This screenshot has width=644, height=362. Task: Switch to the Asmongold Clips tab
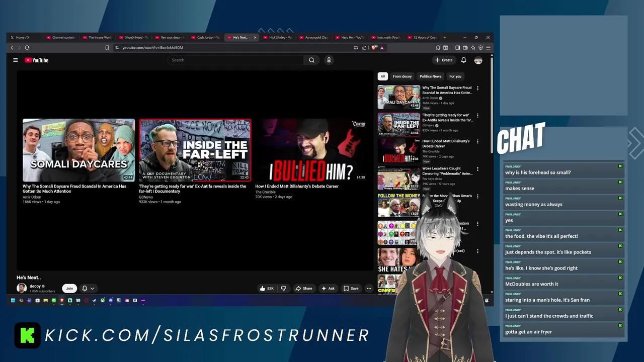pos(313,37)
